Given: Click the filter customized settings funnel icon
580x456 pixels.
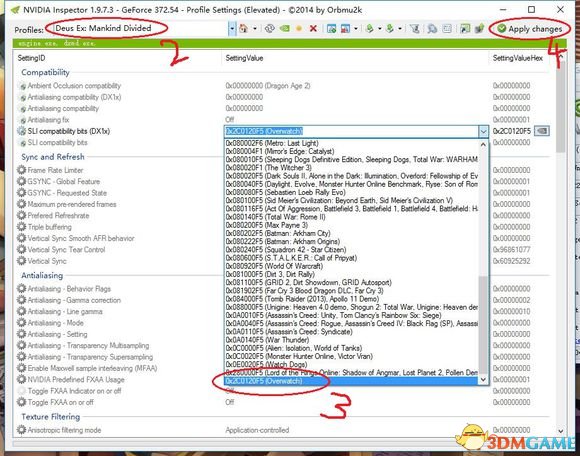Looking at the screenshot, I should [415, 28].
